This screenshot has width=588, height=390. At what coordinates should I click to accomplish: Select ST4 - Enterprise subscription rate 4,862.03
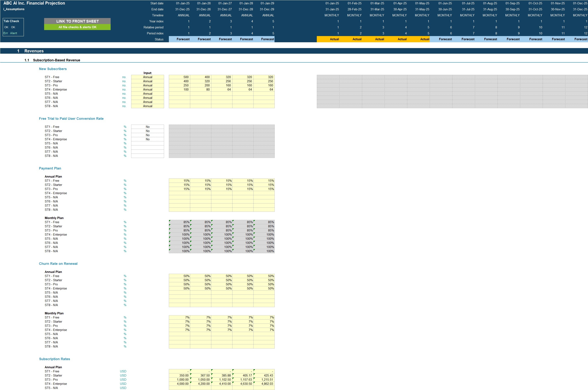click(264, 384)
